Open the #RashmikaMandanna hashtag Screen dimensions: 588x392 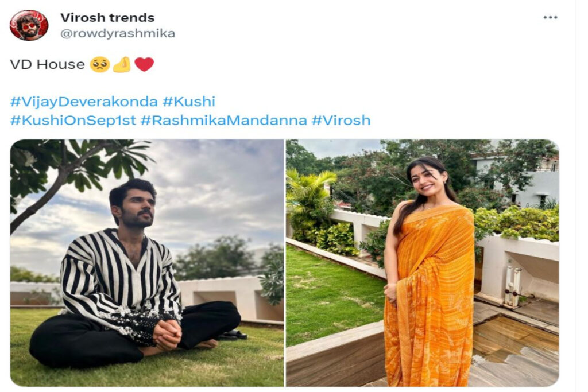click(x=223, y=121)
